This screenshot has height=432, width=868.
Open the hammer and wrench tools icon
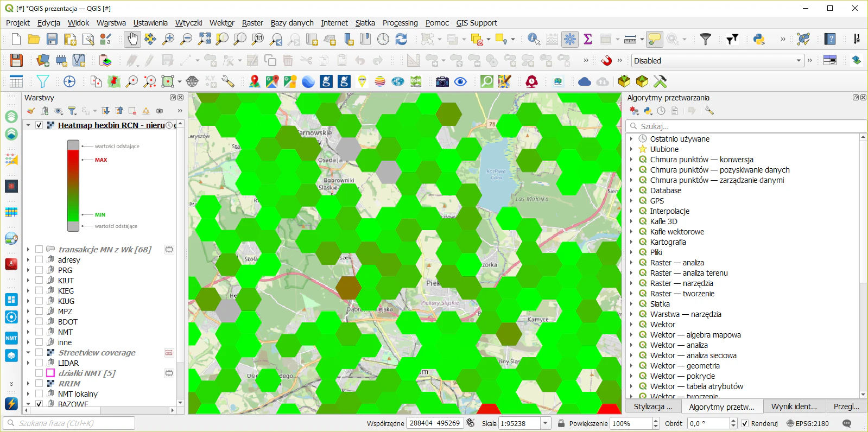pos(660,81)
